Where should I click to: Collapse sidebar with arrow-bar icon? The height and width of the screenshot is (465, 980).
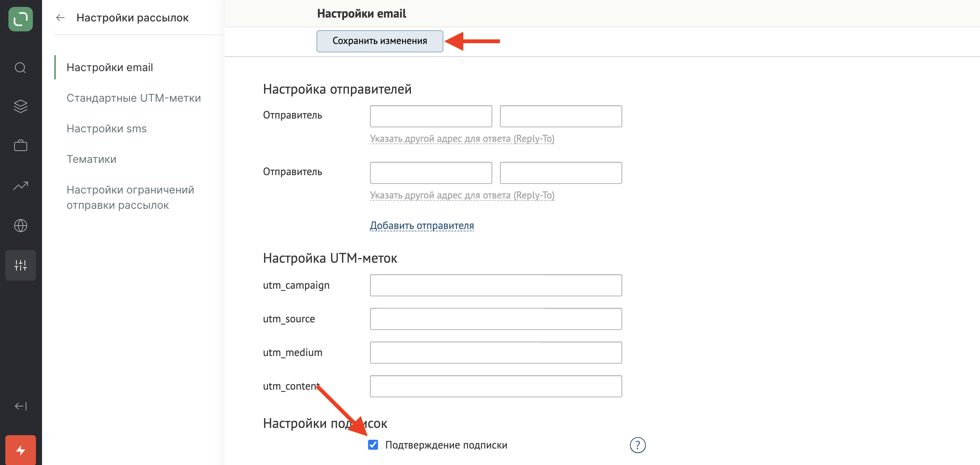[21, 406]
